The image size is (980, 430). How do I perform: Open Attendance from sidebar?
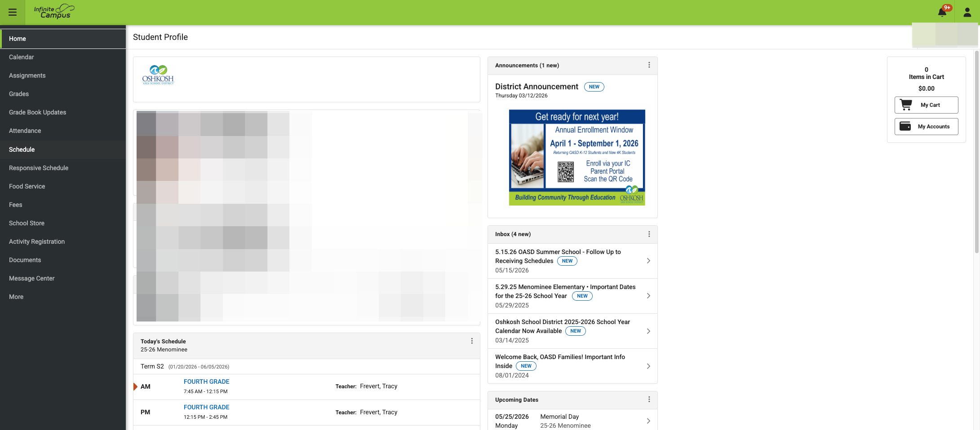[63, 131]
